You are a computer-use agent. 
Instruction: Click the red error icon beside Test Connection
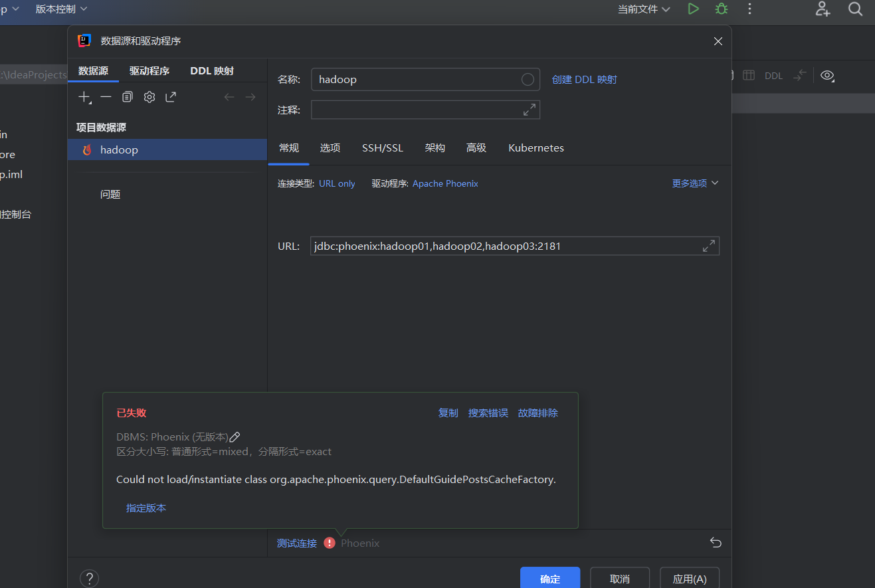[x=330, y=543]
